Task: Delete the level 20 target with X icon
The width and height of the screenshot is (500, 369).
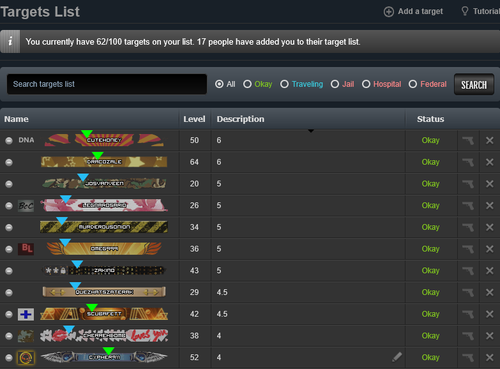Action: tap(489, 184)
